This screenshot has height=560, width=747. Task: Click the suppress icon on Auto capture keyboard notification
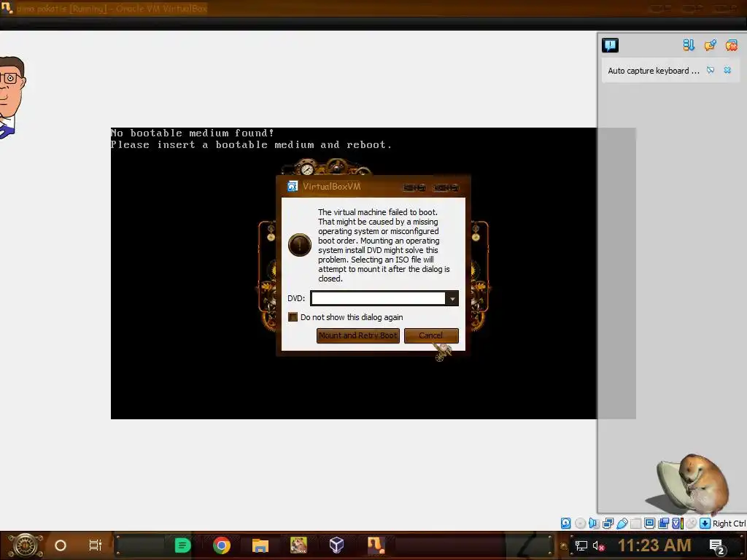pos(711,71)
